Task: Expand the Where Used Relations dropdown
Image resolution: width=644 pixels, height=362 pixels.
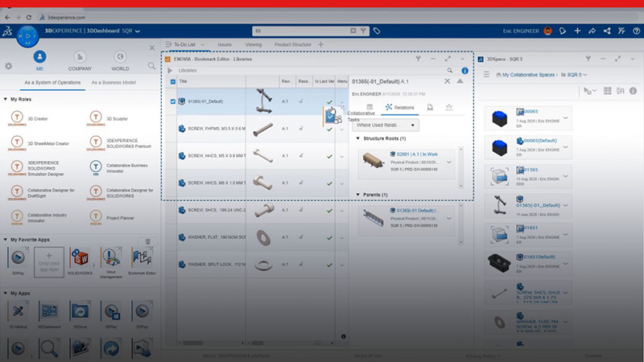Action: point(386,125)
